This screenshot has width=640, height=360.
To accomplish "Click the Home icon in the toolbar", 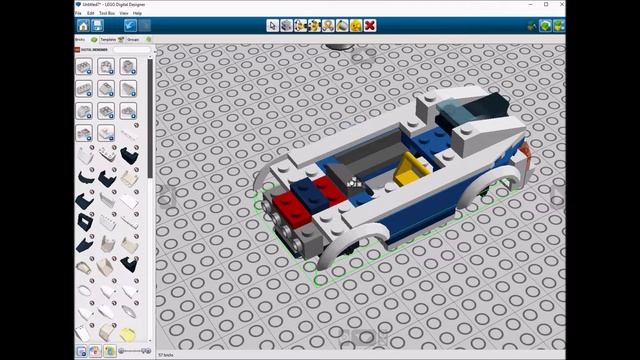I will pyautogui.click(x=83, y=26).
